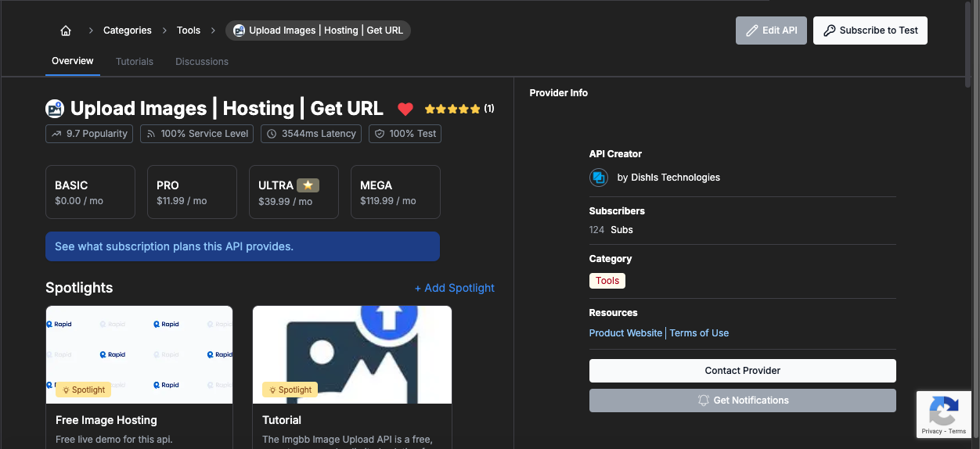Click the 100% Test badge text
The height and width of the screenshot is (449, 980).
point(413,134)
